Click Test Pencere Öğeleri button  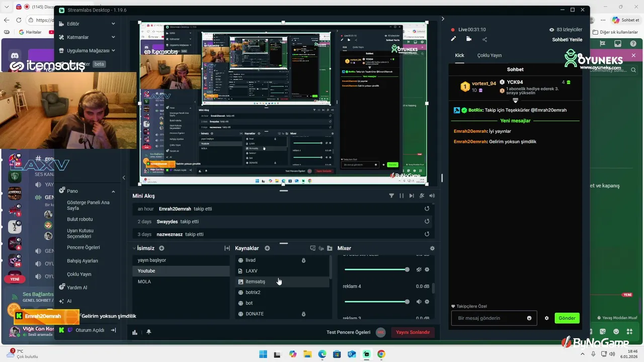click(x=348, y=332)
